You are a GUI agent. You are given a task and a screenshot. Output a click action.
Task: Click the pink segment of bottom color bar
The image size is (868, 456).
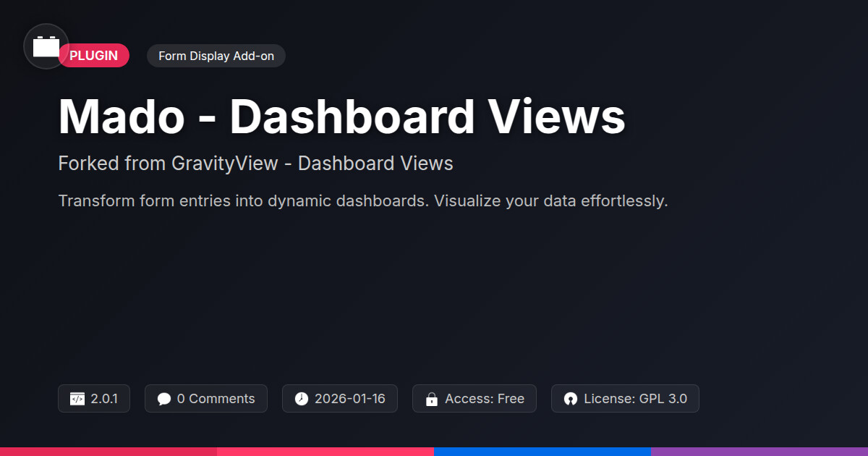[325, 451]
